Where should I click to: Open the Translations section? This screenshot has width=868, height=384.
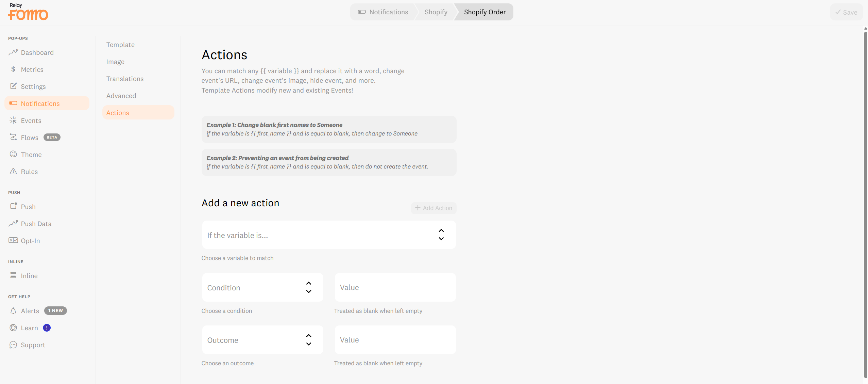coord(125,79)
